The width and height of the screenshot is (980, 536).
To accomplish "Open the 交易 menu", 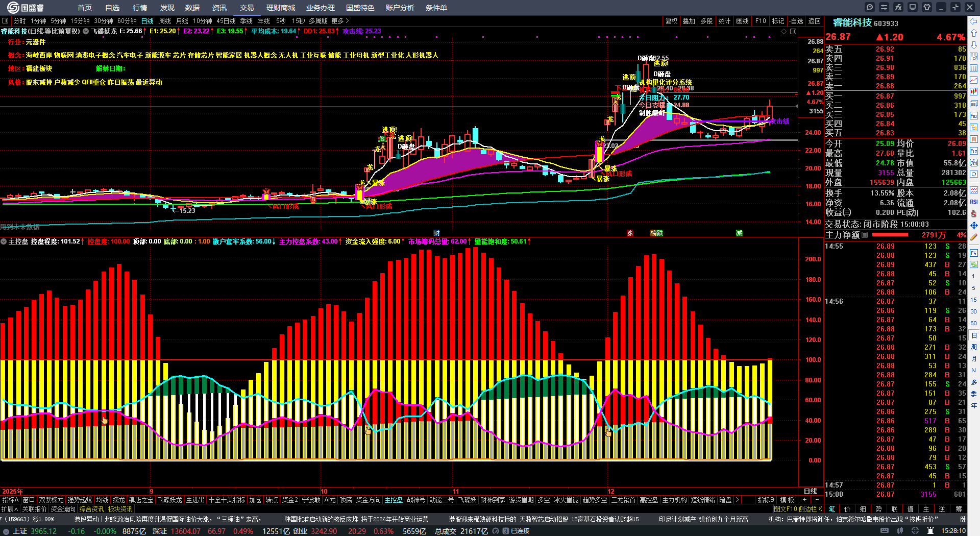I will tap(247, 8).
